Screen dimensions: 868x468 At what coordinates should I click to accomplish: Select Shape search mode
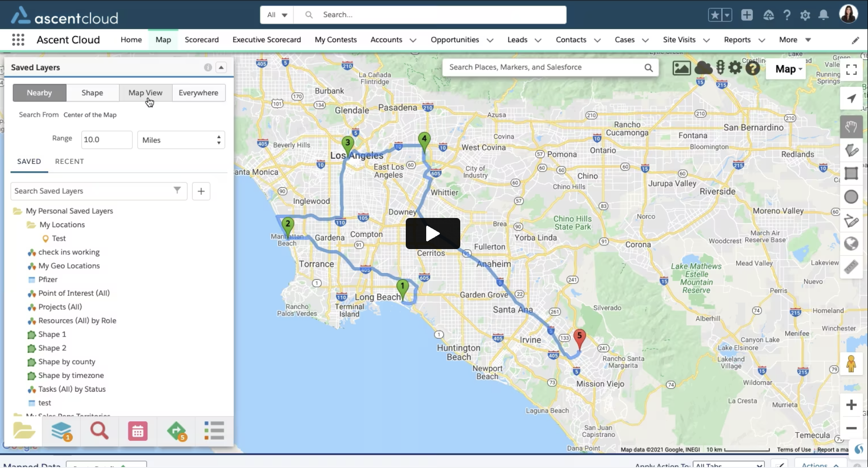92,93
